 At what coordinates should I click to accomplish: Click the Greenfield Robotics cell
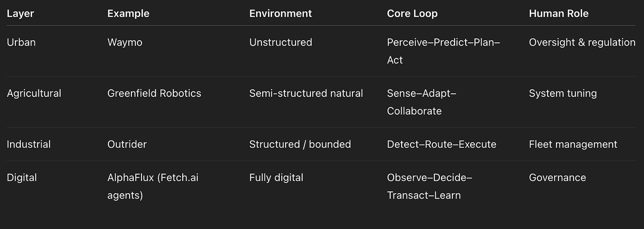click(154, 93)
